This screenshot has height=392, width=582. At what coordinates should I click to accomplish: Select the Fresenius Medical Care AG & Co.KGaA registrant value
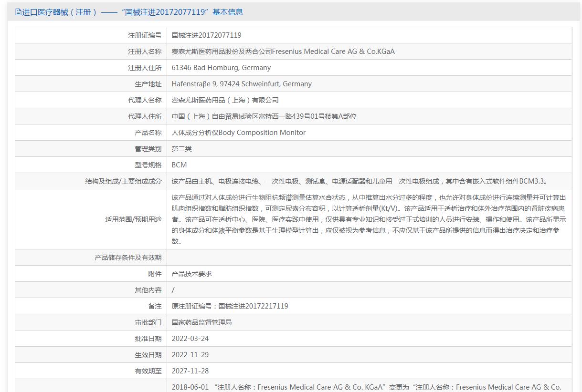(283, 52)
